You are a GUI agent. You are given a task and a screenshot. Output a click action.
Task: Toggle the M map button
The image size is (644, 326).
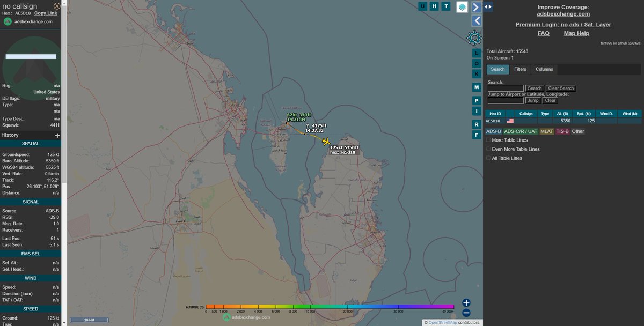476,87
